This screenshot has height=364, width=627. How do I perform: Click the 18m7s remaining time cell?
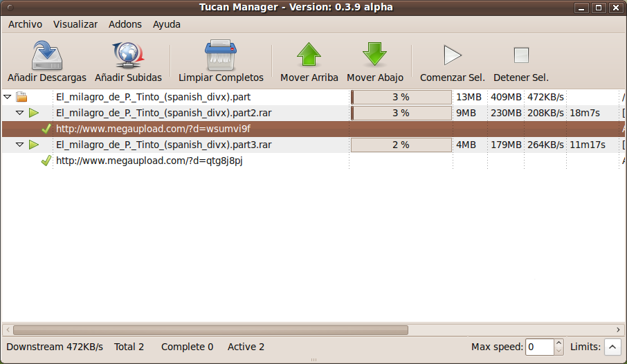pos(585,113)
